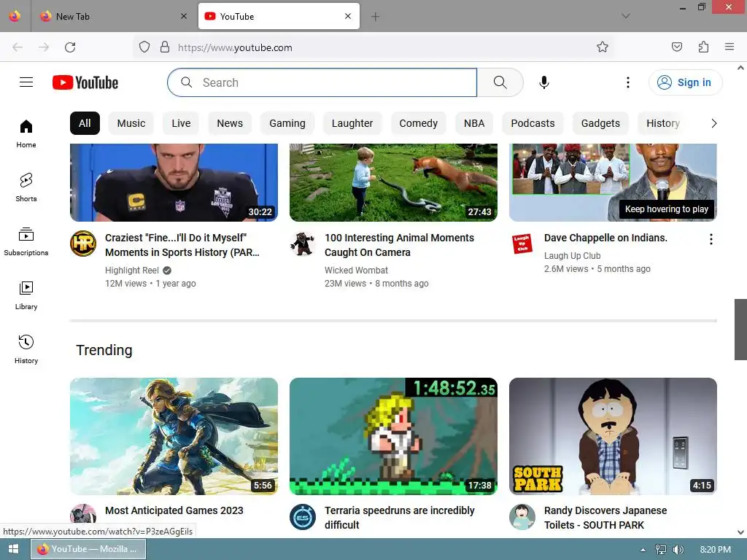List all tabs dropdown arrow
Screen dimensions: 747x560
[625, 16]
